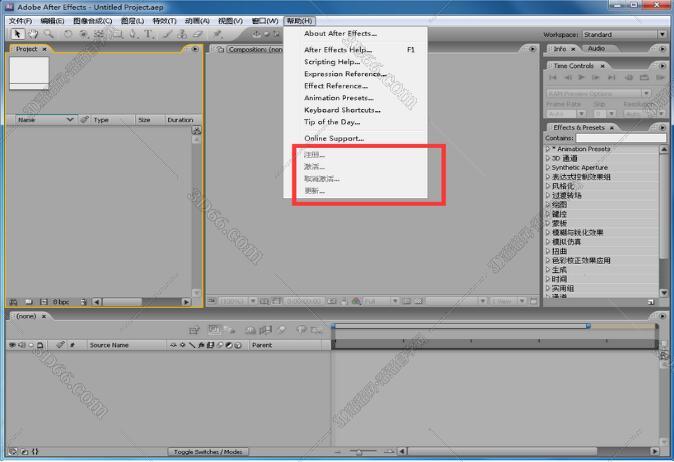Close the (none) timeline tab
The width and height of the screenshot is (674, 462).
point(43,316)
